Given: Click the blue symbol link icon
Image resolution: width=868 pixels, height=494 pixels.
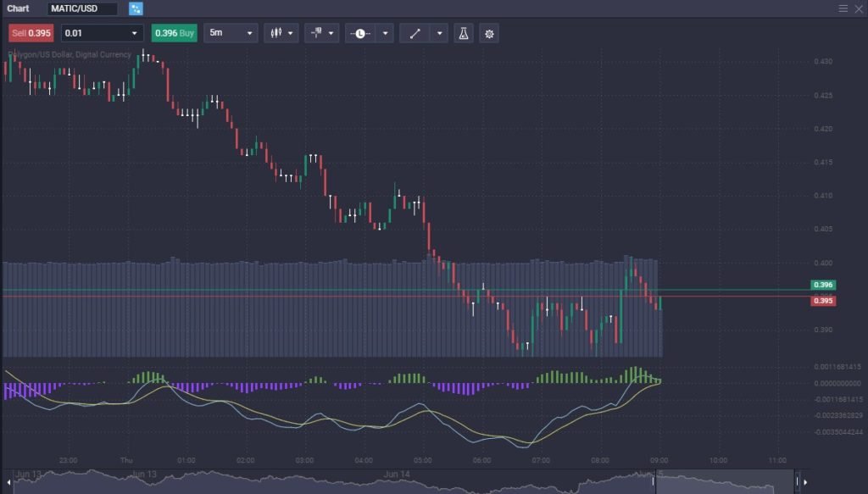Looking at the screenshot, I should 136,8.
